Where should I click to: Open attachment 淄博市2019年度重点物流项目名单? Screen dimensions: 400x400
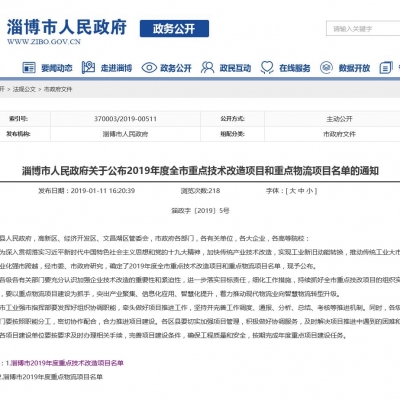pos(53,377)
